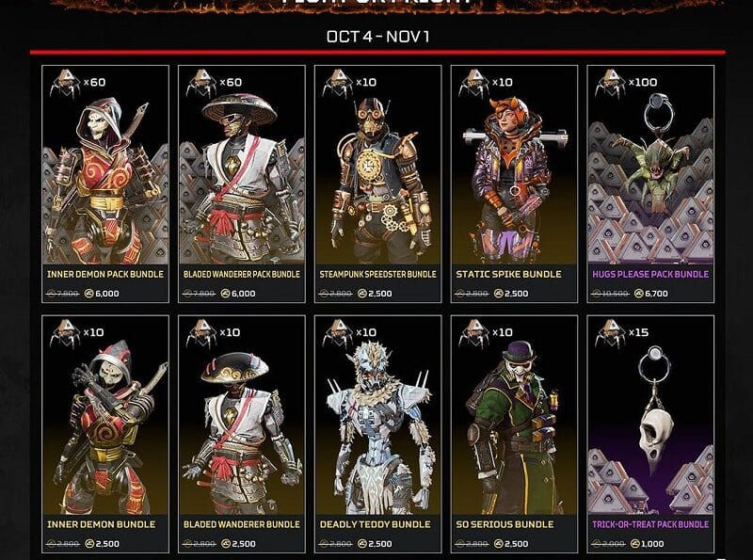Click the coin icon next to 6,700 price
753x560 pixels.
click(x=639, y=294)
